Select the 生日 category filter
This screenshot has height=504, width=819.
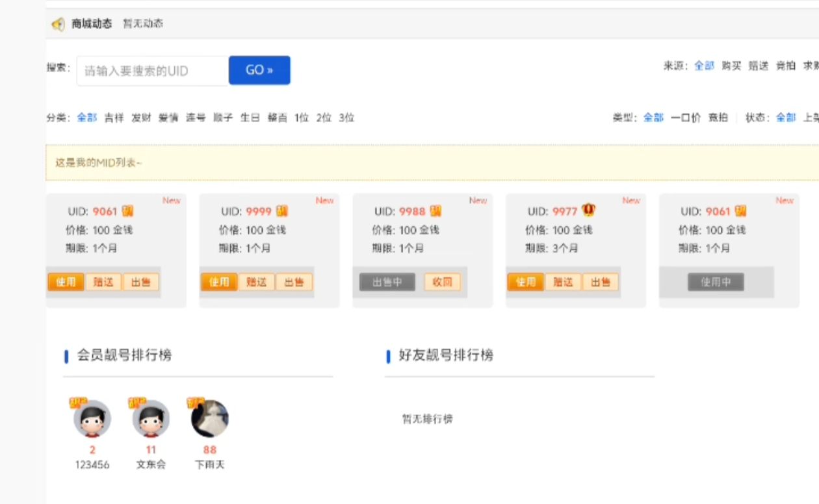[250, 118]
